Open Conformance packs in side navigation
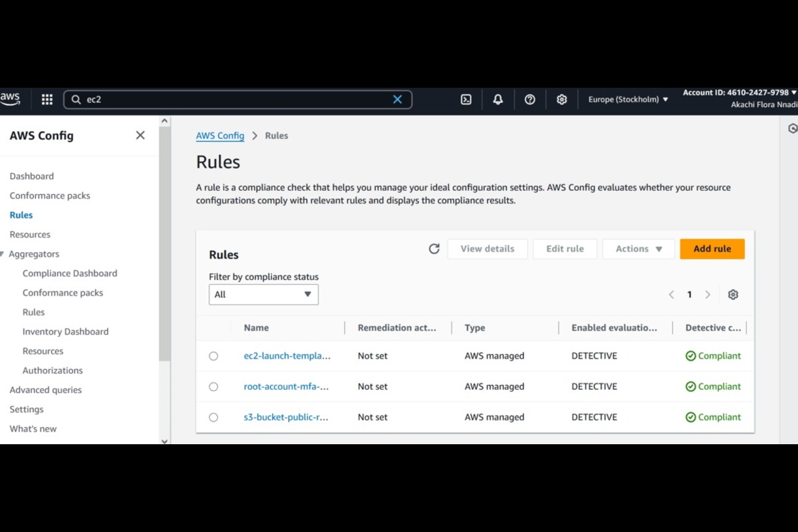This screenshot has height=532, width=798. point(50,196)
